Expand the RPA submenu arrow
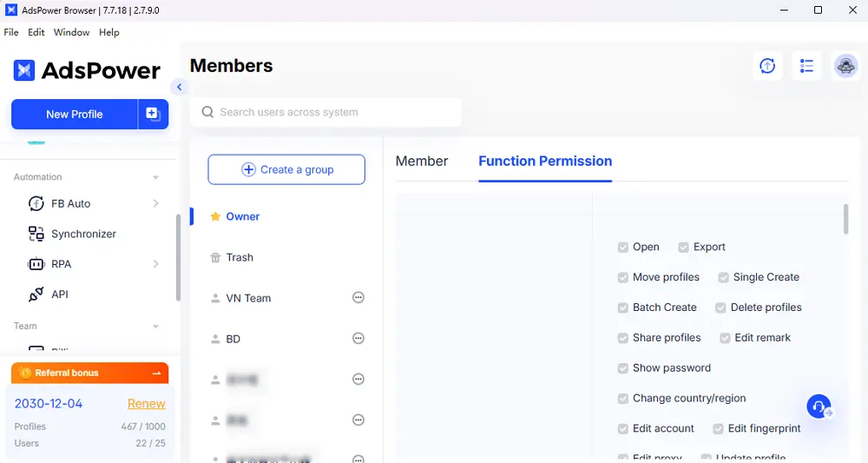The height and width of the screenshot is (463, 868). [156, 264]
